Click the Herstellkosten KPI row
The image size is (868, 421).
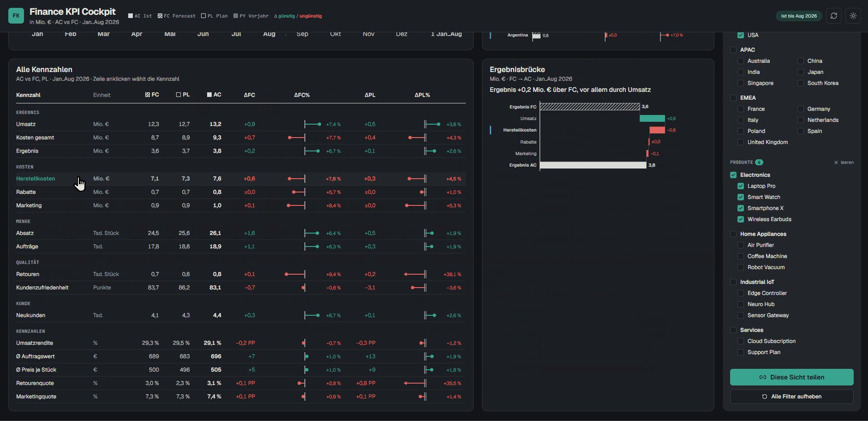click(241, 179)
